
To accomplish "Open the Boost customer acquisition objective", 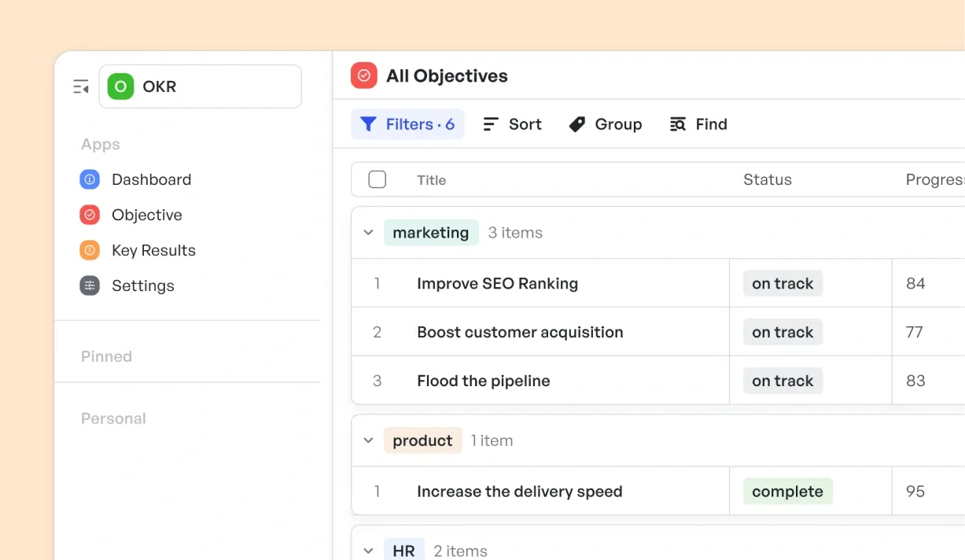I will pyautogui.click(x=520, y=332).
